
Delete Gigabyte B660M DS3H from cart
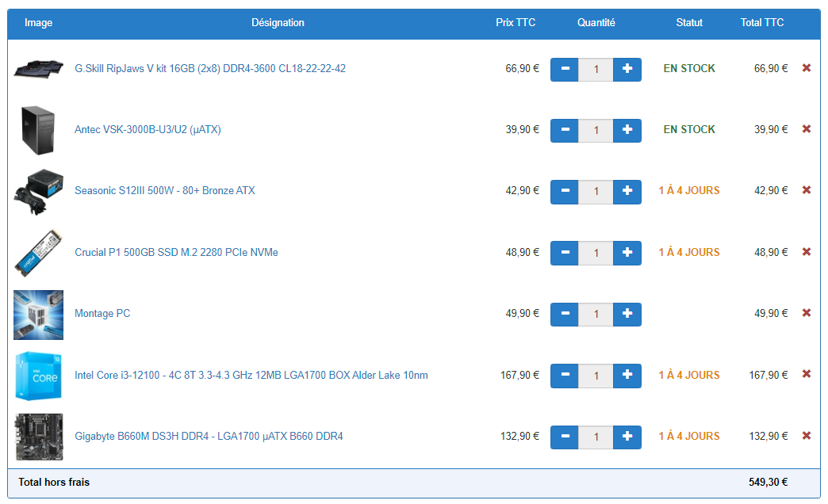tap(807, 436)
